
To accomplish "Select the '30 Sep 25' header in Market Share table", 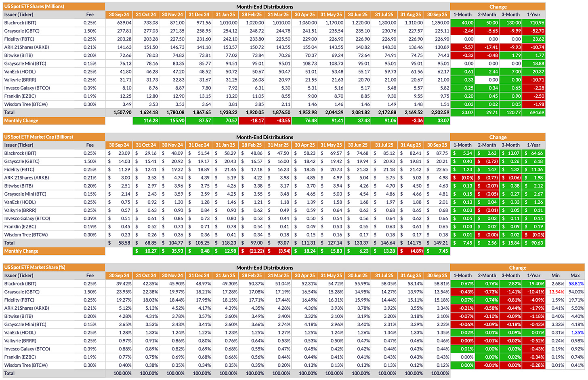I will click(437, 275).
